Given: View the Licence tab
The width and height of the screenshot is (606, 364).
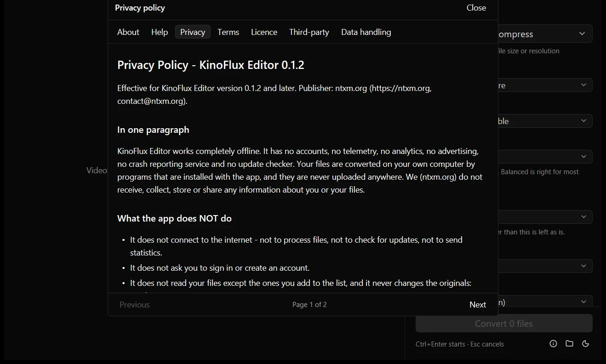Looking at the screenshot, I should pyautogui.click(x=264, y=32).
